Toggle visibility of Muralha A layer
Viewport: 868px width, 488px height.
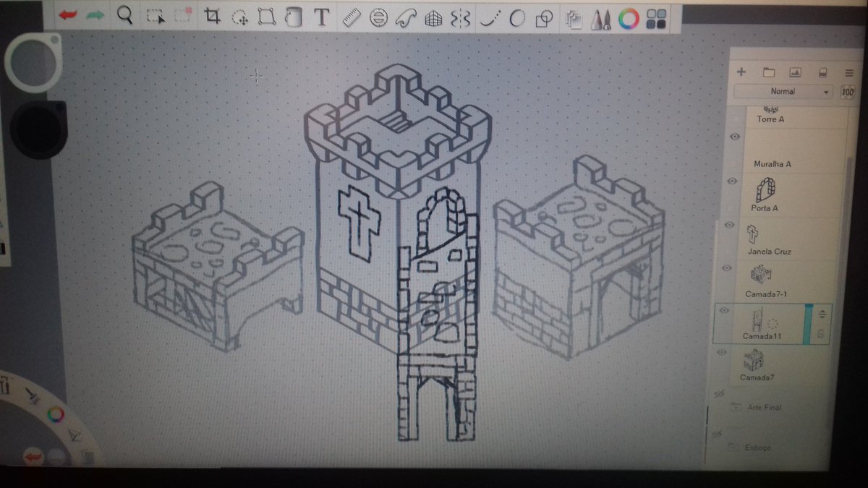[x=736, y=137]
